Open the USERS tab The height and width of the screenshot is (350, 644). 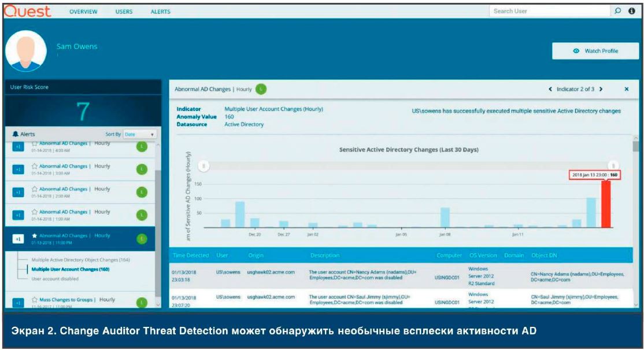click(124, 12)
